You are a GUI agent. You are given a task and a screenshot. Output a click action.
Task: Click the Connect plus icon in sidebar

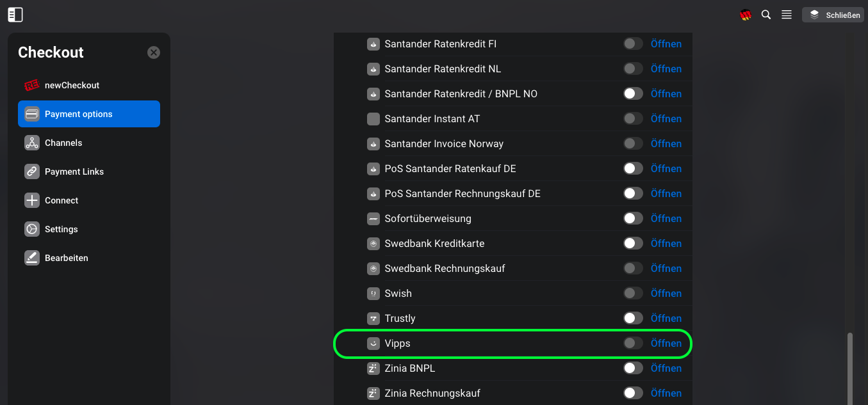pyautogui.click(x=32, y=200)
